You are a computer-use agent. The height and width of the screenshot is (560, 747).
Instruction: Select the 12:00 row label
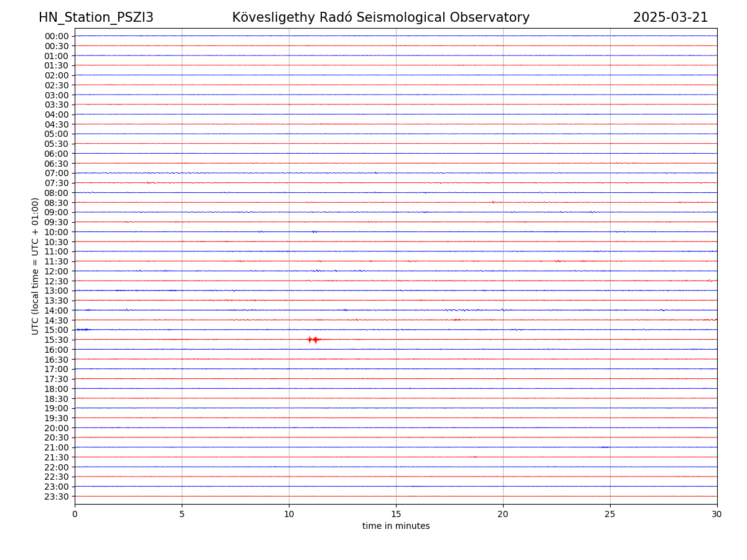56,271
